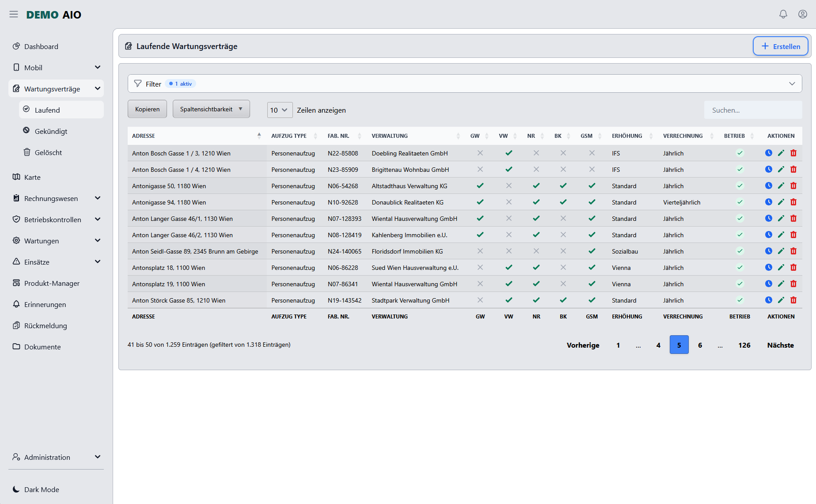
Task: Jump to page 126
Action: click(744, 345)
